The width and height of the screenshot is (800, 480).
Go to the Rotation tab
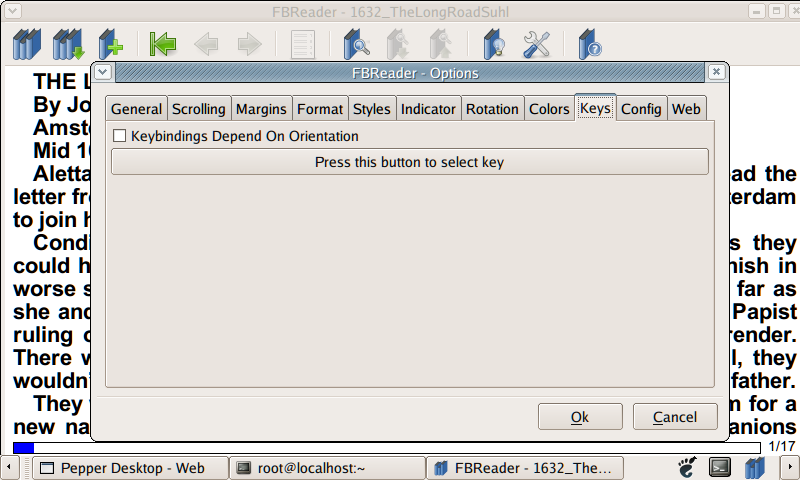point(492,109)
